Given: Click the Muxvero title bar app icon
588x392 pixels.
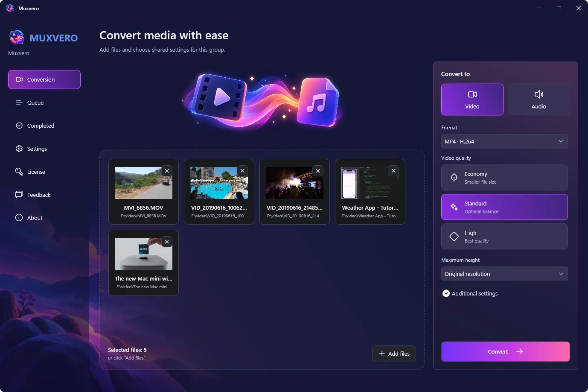Looking at the screenshot, I should [x=10, y=8].
